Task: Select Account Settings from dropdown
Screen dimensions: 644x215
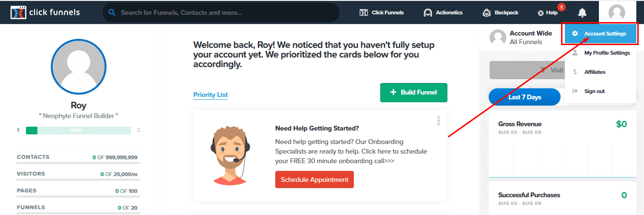Action: coord(601,34)
